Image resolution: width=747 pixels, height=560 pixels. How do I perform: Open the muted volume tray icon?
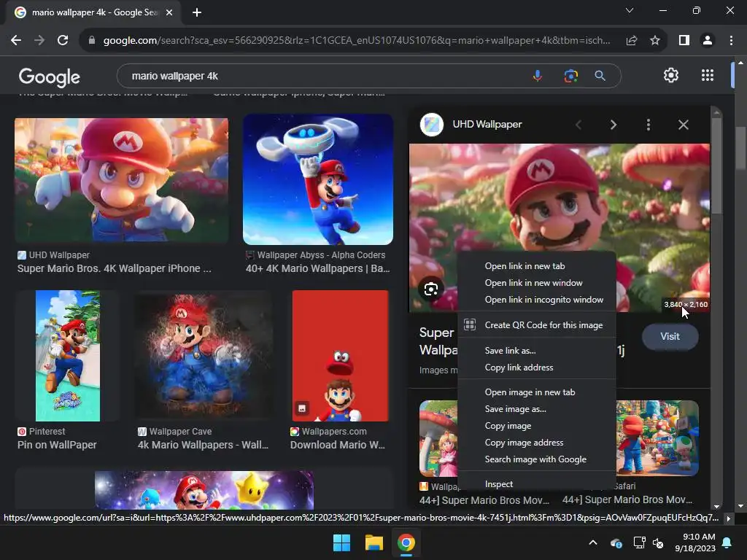[x=658, y=543]
